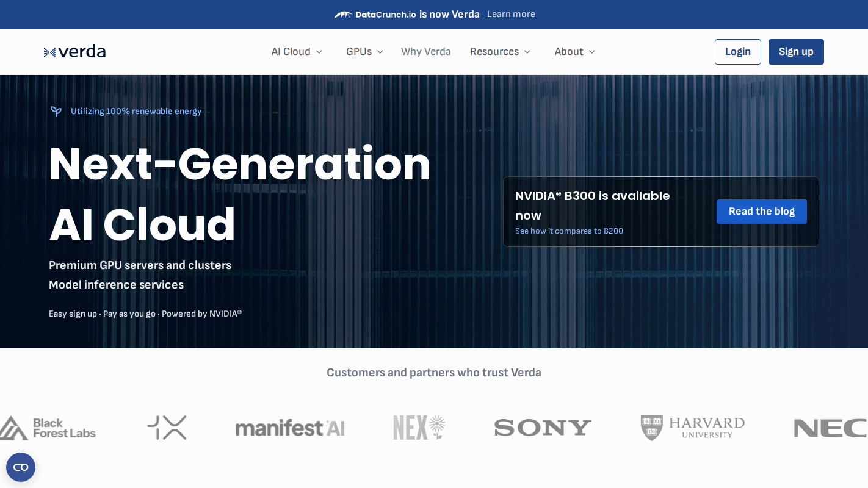Click the NEX partner logo
Screen dimensions: 868x488
419,428
